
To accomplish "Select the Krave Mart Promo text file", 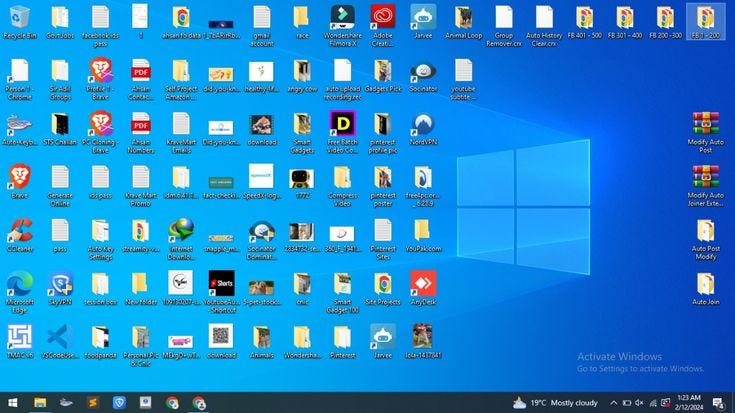I will pyautogui.click(x=141, y=186).
